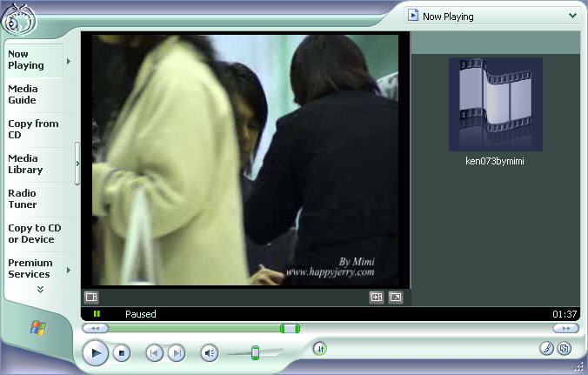Viewport: 588px width, 375px height.
Task: Click the paused video frame
Action: 245,160
